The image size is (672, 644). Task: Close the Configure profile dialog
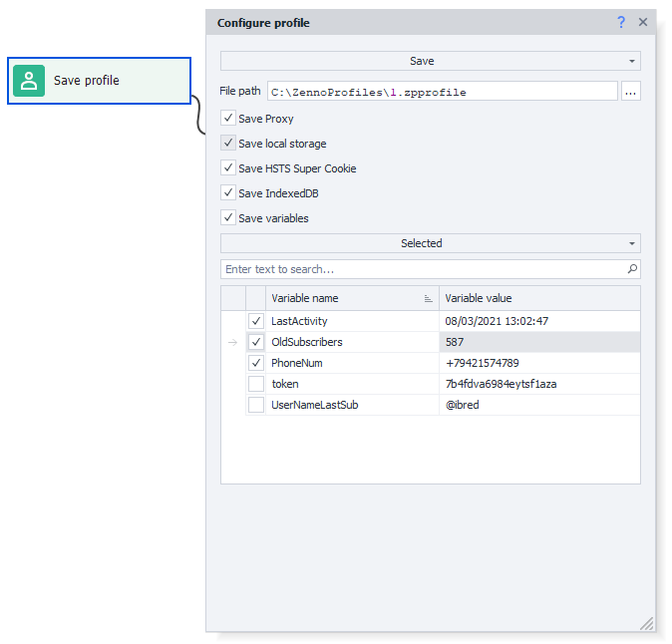click(x=643, y=22)
